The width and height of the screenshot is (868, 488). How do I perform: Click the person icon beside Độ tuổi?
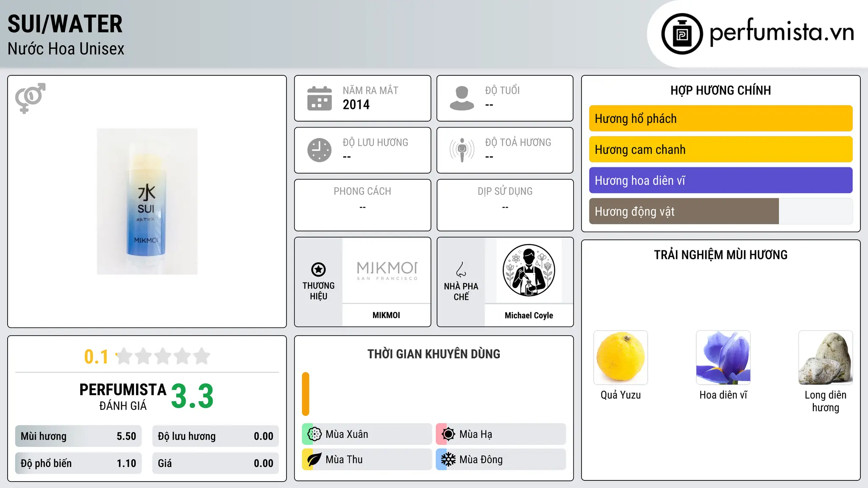[462, 98]
